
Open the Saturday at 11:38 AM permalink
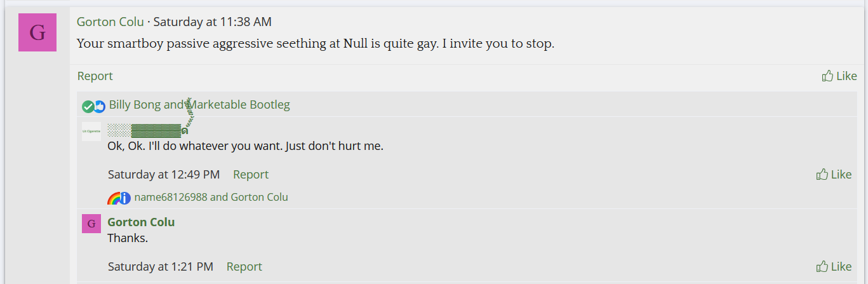[x=213, y=22]
